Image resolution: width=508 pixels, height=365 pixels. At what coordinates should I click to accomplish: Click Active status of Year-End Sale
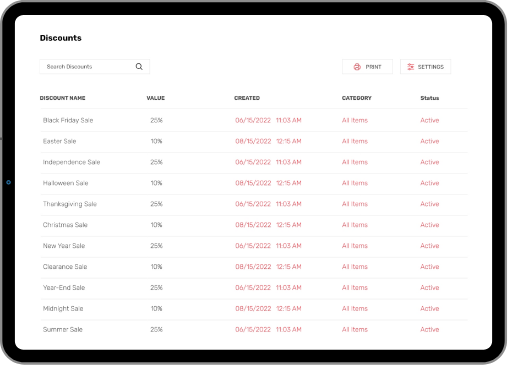coord(430,288)
